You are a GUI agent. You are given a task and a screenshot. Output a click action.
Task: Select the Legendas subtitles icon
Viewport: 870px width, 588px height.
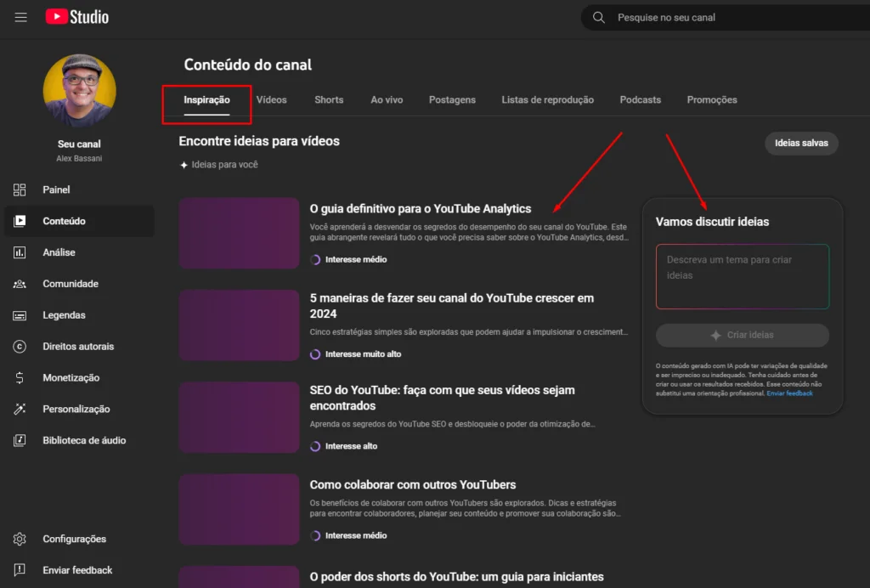coord(20,315)
